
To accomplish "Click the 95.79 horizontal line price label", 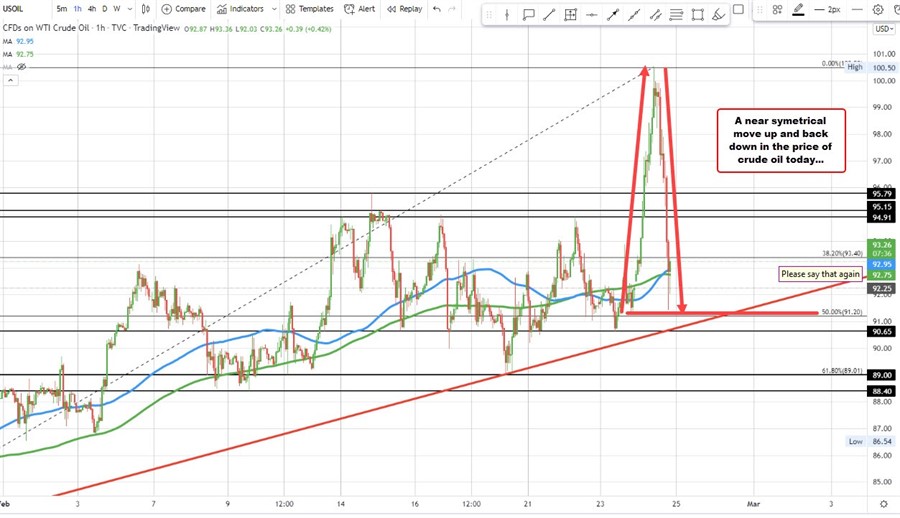I will coord(882,194).
